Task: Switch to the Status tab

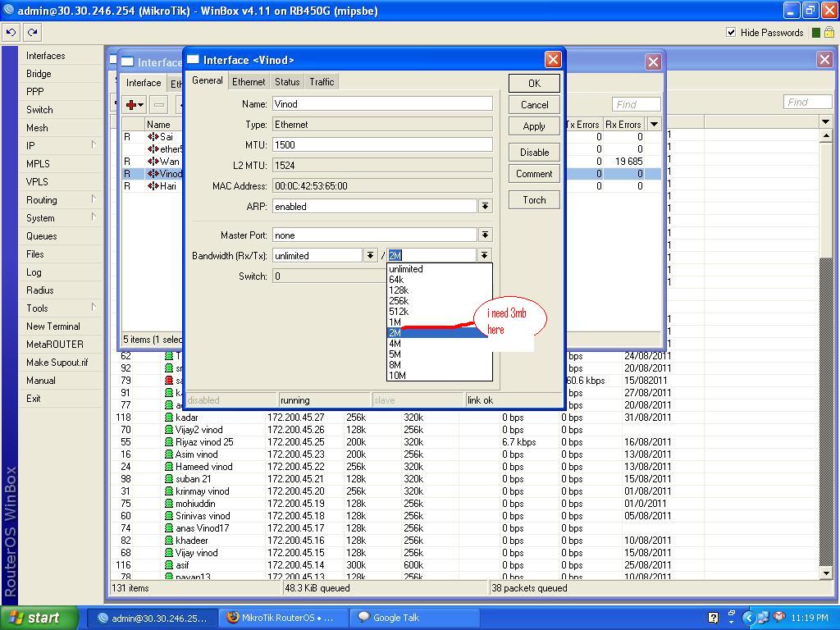Action: click(287, 82)
